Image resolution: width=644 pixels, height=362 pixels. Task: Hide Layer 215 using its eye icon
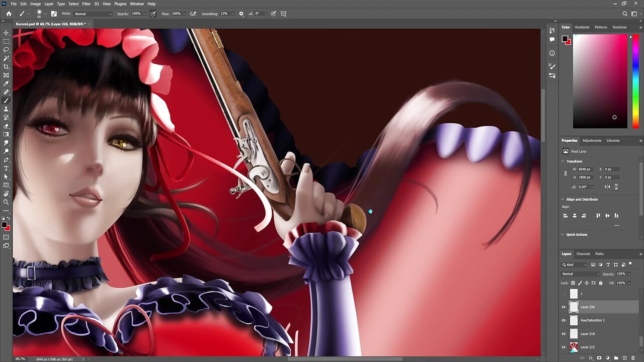(x=563, y=347)
